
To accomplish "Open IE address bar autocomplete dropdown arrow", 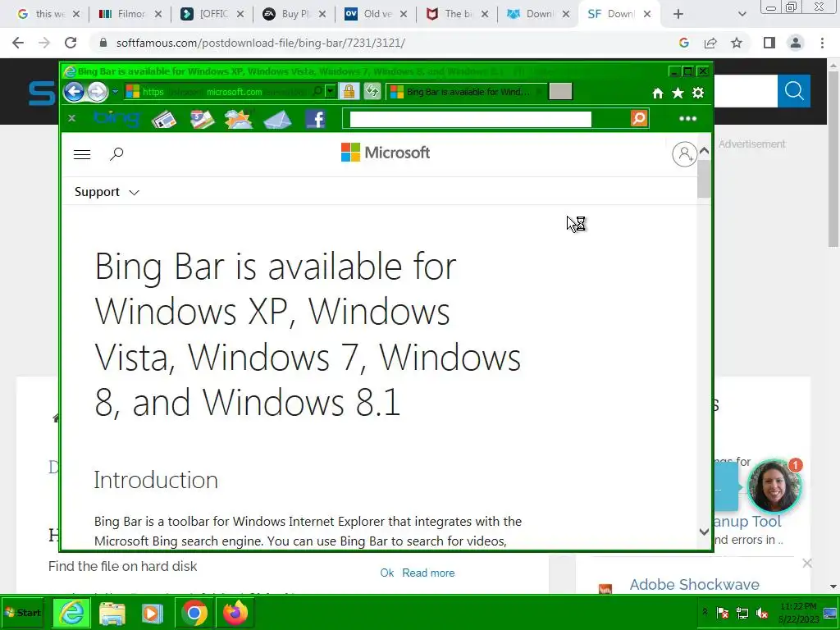I will point(331,92).
